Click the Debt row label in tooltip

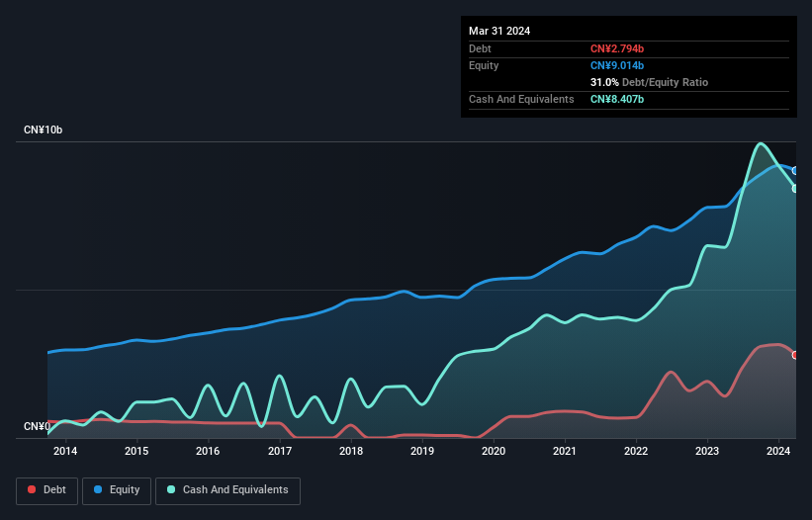(x=480, y=48)
